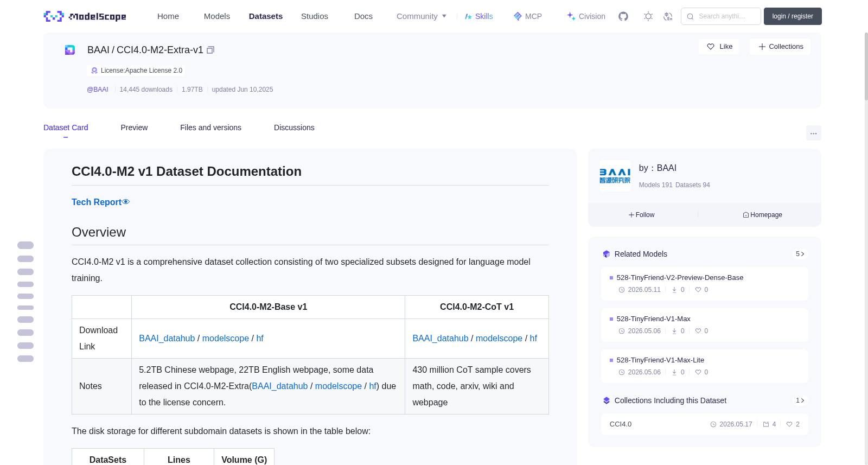The image size is (868, 465).
Task: Open BAAI_datahub link under CCI4.0-M2-Base v1
Action: tap(167, 338)
